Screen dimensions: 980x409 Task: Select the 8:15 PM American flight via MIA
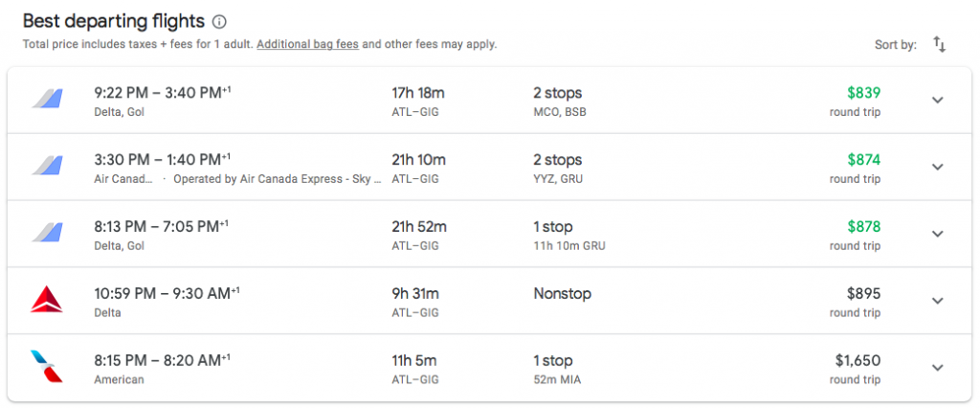tap(489, 368)
